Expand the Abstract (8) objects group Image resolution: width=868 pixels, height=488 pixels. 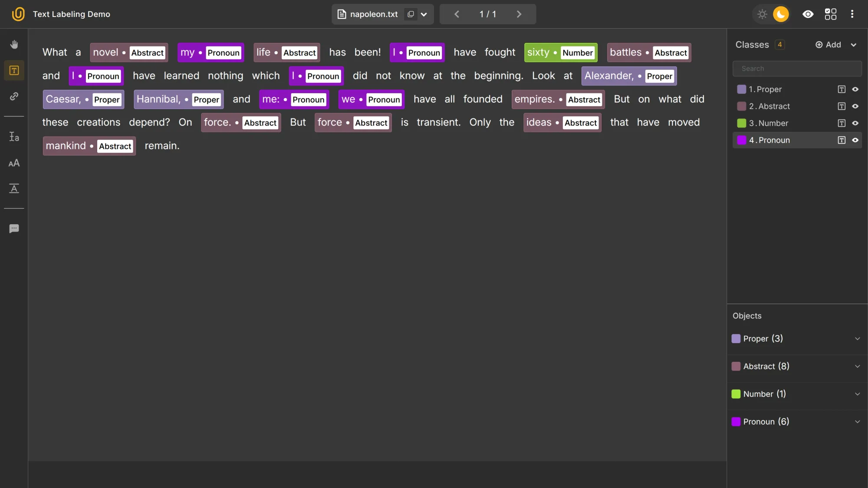click(x=858, y=367)
